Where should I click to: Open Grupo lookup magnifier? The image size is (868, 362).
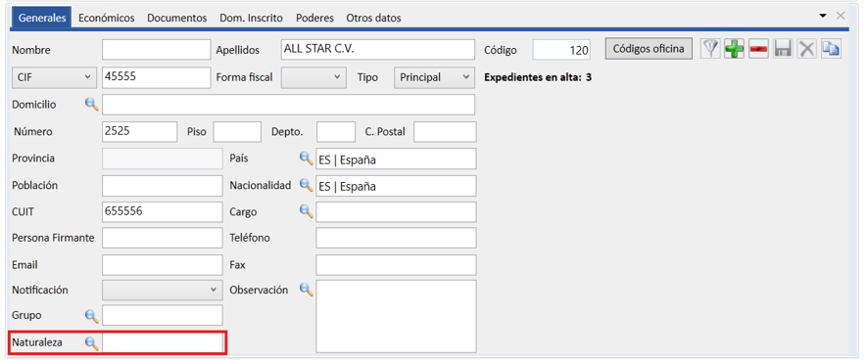(91, 316)
